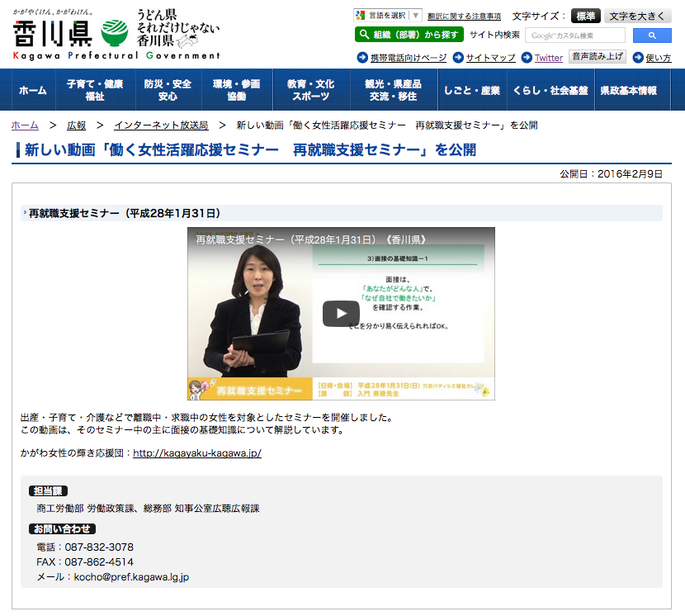This screenshot has width=685, height=616.
Task: Click the play button on video
Action: click(x=341, y=314)
